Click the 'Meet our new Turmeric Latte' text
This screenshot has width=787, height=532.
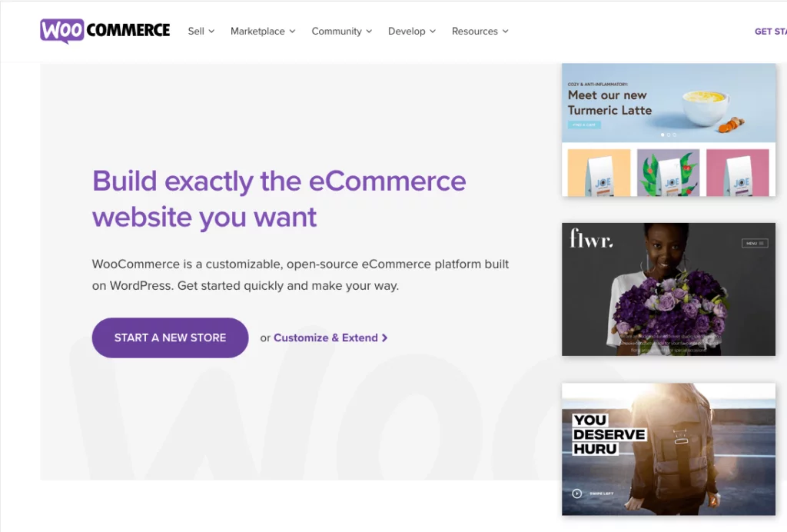[x=609, y=102]
